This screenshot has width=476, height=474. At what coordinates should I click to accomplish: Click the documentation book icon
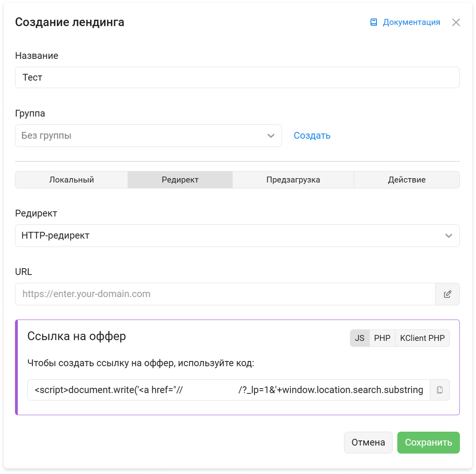coord(373,22)
